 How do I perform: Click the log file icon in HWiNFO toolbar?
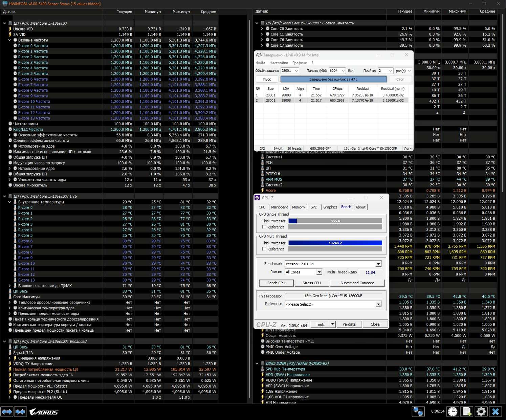[467, 412]
